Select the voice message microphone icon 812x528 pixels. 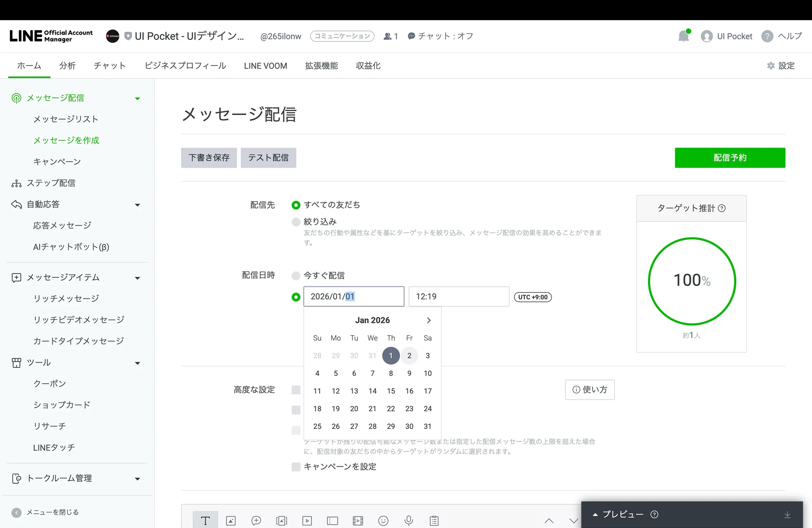(x=408, y=520)
